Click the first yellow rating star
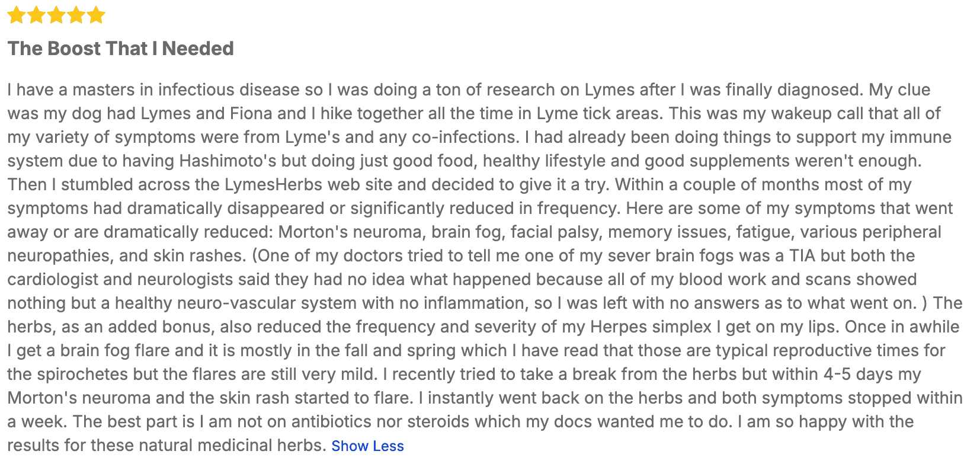Viewport: 980px width, 467px height. tap(17, 15)
